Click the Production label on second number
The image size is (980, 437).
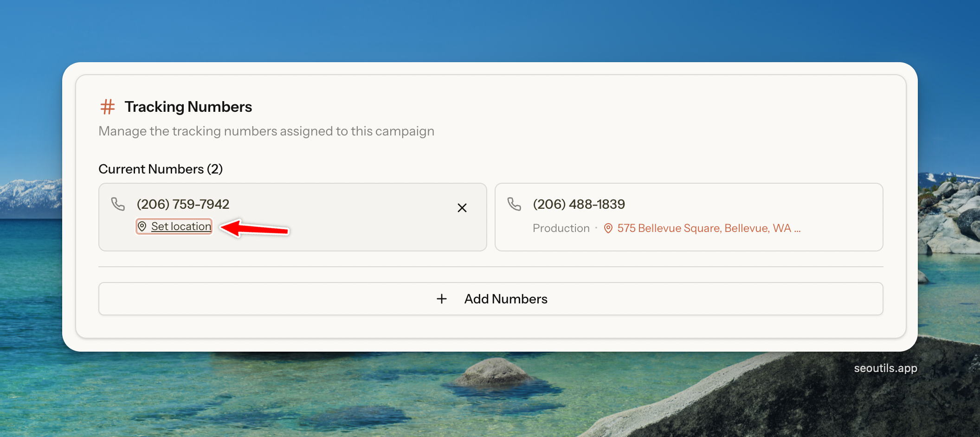coord(561,228)
